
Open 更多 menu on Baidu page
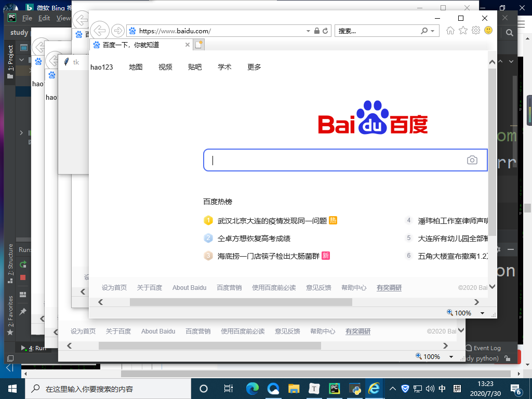pos(254,67)
